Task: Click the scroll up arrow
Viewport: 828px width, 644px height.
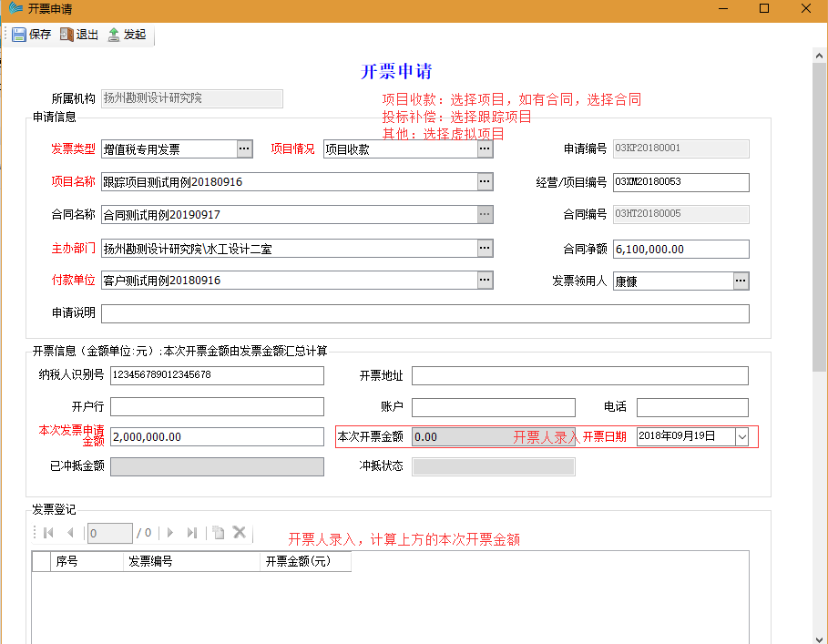Action: [x=819, y=56]
